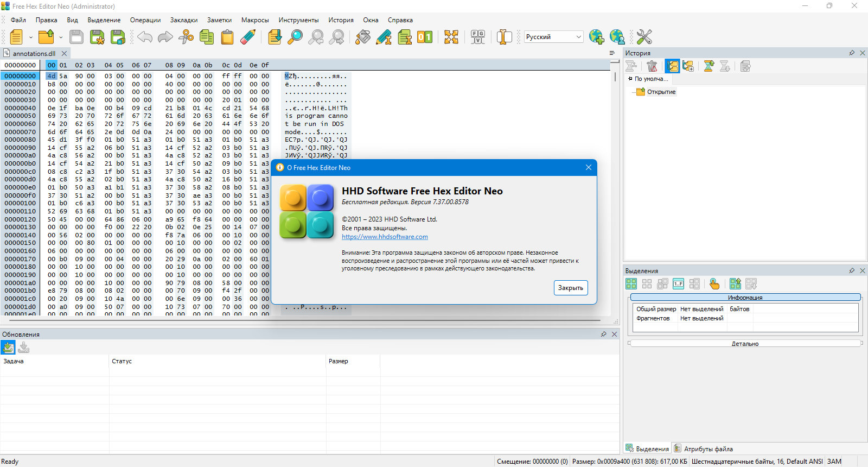Toggle the highlighted branch view icon in История
Image resolution: width=868 pixels, height=467 pixels.
[673, 66]
